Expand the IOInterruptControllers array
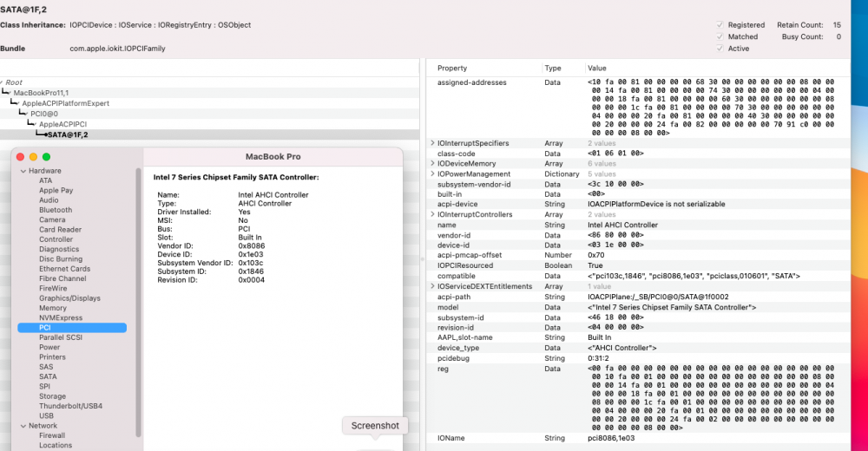Screen dimensions: 868x451 pyautogui.click(x=432, y=214)
